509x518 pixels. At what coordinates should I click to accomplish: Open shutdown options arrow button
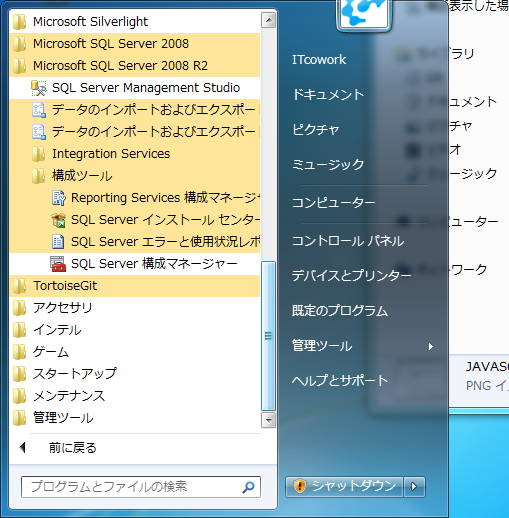pyautogui.click(x=414, y=487)
